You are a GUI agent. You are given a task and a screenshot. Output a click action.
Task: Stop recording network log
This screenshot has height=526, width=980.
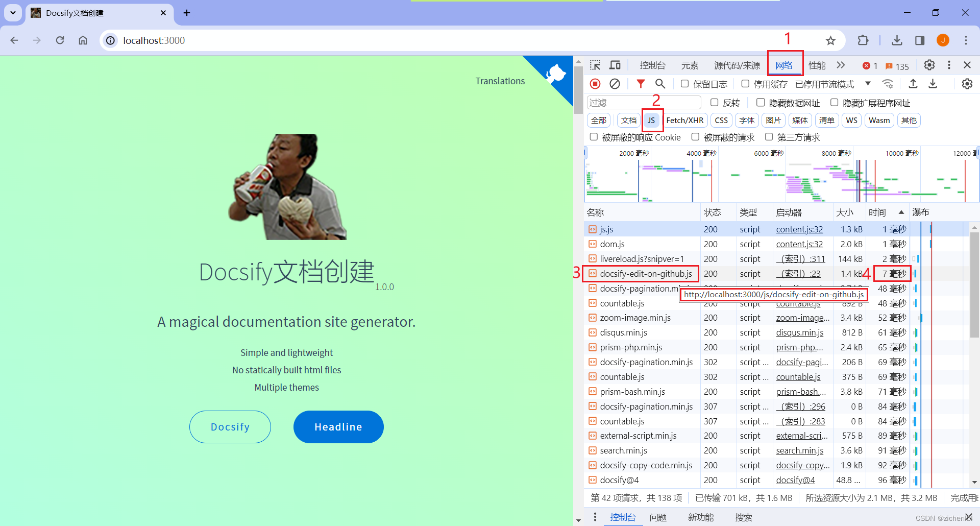pos(595,84)
